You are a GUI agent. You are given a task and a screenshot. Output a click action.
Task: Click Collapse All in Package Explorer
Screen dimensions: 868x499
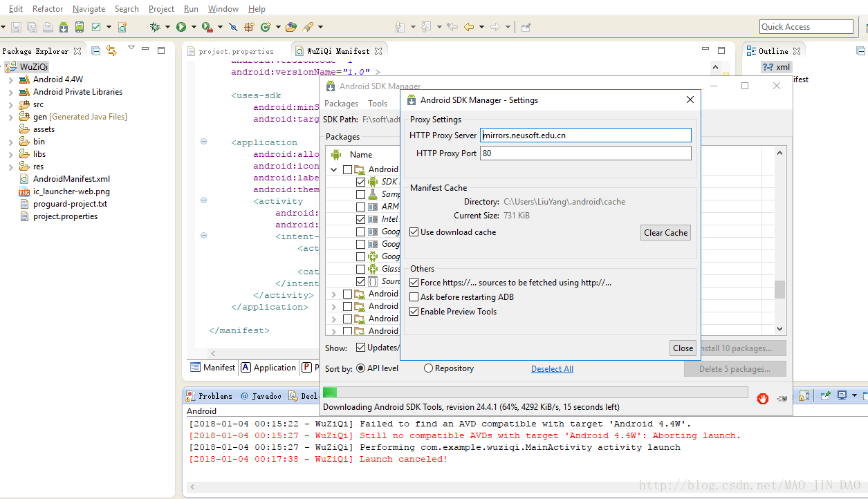click(x=96, y=50)
